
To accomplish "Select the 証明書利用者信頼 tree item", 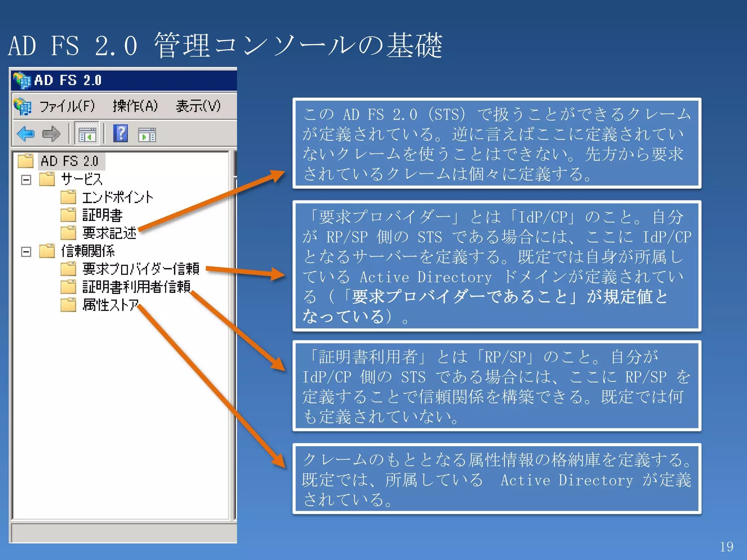I will click(x=136, y=287).
